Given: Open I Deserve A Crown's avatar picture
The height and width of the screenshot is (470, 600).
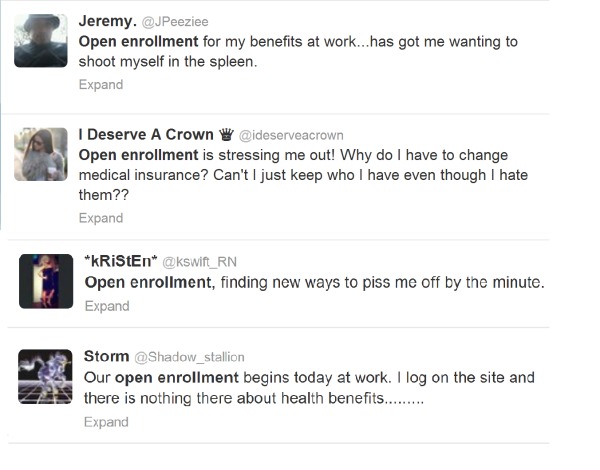Looking at the screenshot, I should coord(39,153).
